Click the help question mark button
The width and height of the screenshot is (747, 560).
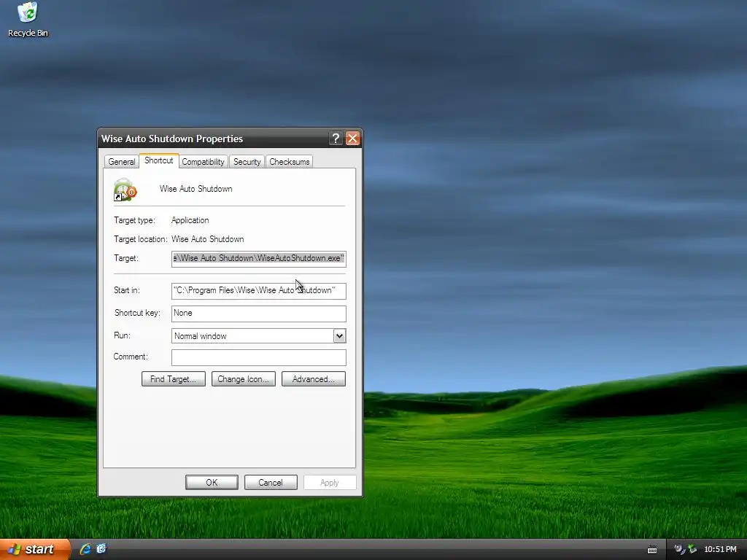point(336,139)
